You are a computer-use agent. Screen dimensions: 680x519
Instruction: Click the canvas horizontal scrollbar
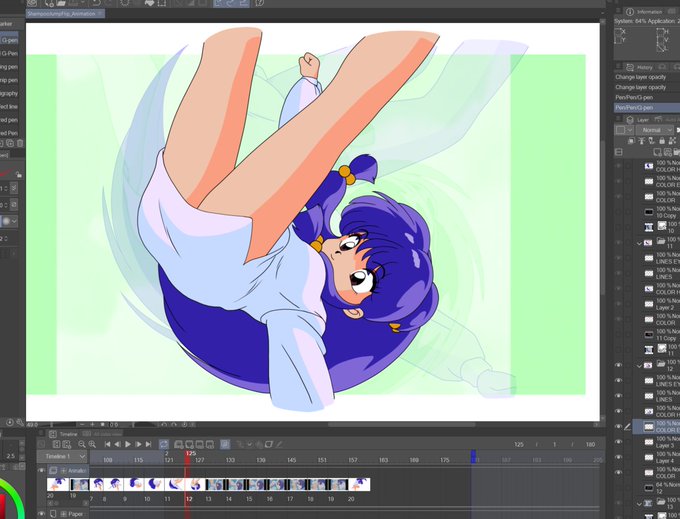[401, 424]
